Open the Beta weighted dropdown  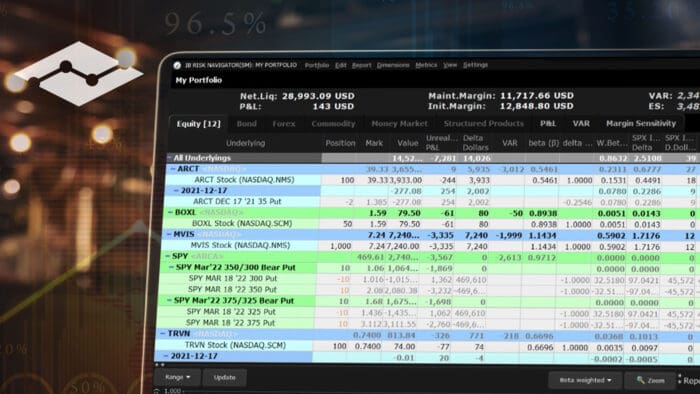[x=585, y=380]
